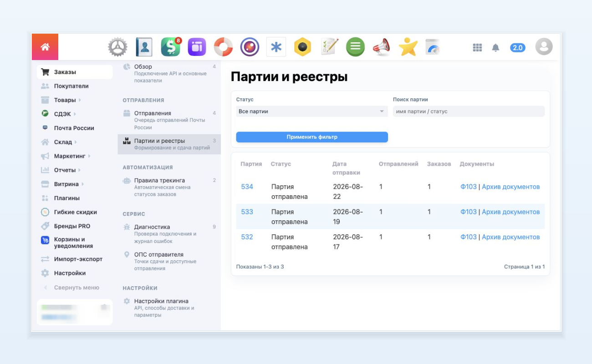This screenshot has width=592, height=364.
Task: Click the Покупатели people icon
Action: (45, 86)
